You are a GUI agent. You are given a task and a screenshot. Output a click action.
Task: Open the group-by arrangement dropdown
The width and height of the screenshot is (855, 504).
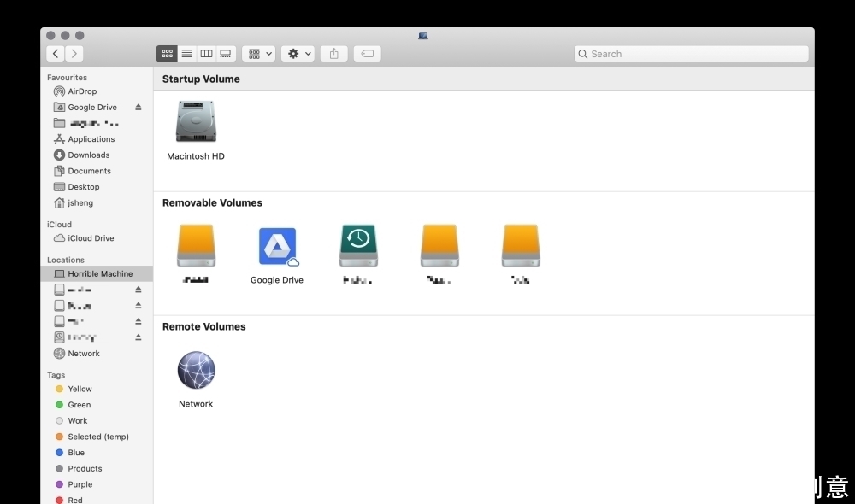pos(258,54)
